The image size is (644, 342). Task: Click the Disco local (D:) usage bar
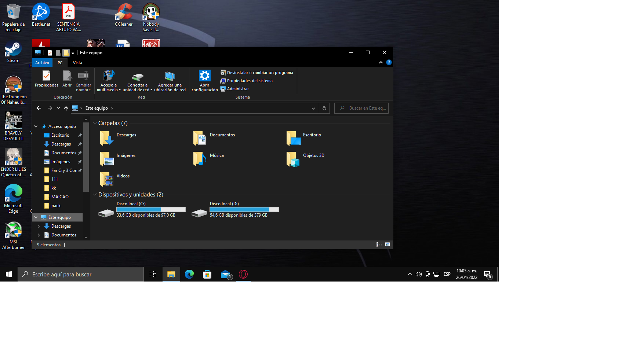tap(244, 209)
